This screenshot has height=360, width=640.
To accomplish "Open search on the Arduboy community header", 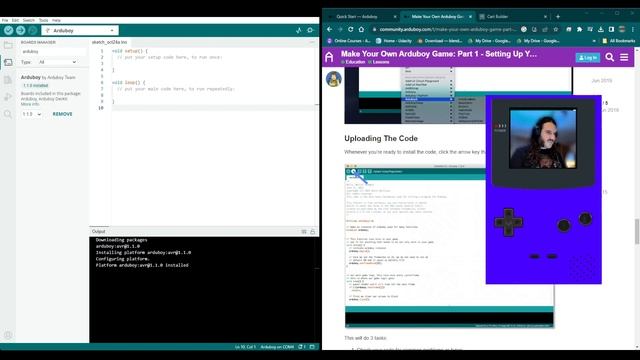I will pyautogui.click(x=609, y=58).
